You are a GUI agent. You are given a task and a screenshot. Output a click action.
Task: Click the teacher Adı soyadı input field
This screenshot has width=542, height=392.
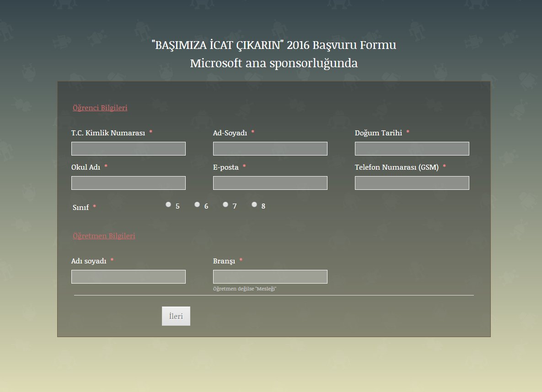click(x=128, y=277)
